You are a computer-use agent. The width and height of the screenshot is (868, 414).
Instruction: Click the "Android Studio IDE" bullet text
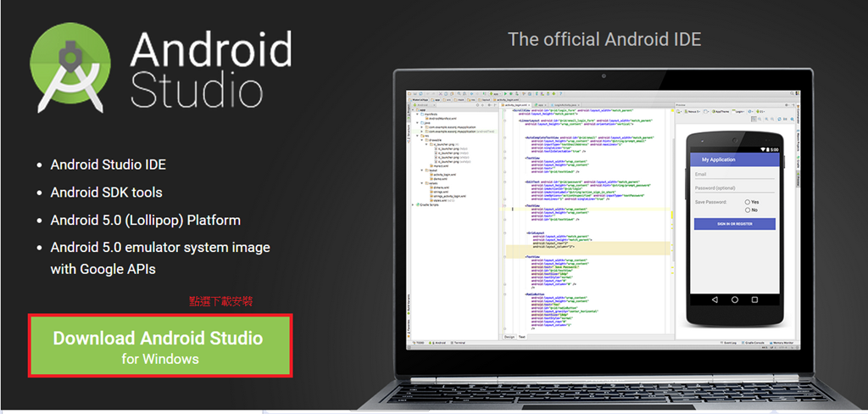pos(108,165)
